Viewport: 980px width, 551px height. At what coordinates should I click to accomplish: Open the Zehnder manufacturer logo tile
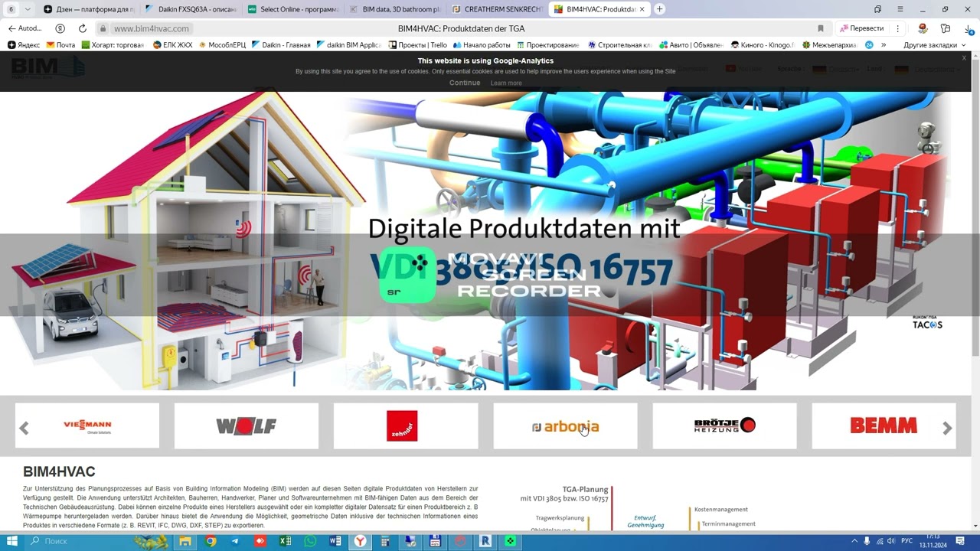(405, 425)
